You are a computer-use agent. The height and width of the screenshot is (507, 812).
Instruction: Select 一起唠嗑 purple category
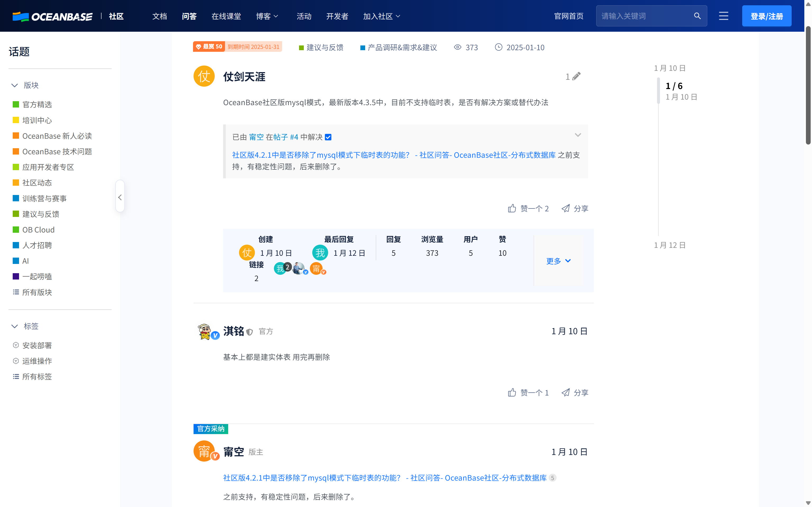click(32, 277)
